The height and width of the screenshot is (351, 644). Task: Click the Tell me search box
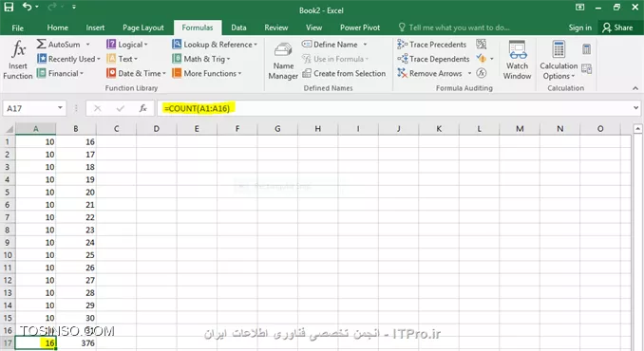pyautogui.click(x=454, y=28)
